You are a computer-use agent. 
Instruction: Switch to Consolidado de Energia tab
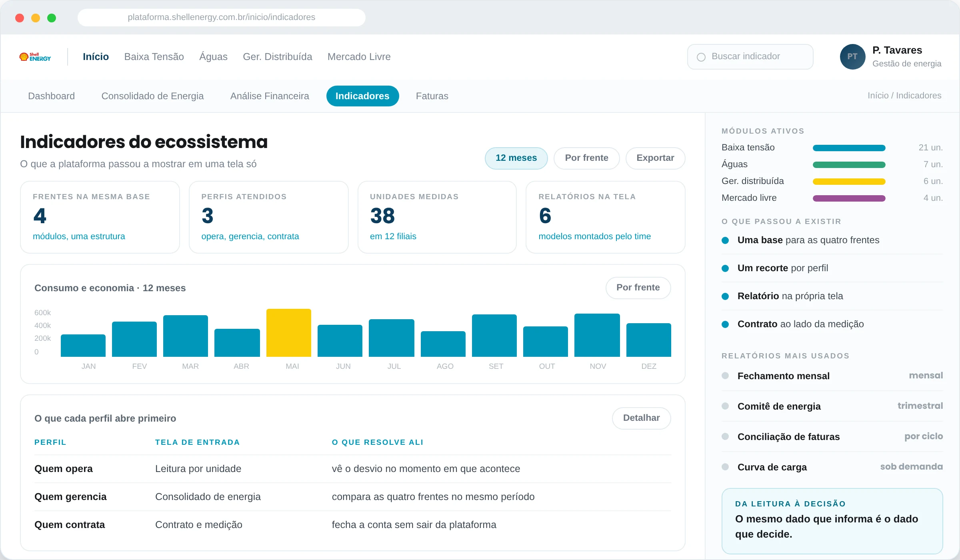(x=152, y=96)
